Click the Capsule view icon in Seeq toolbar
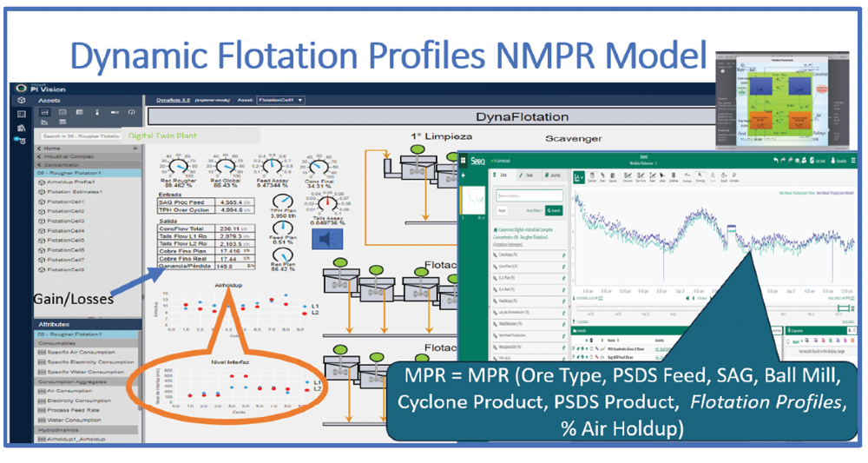The height and width of the screenshot is (463, 868). click(x=612, y=177)
